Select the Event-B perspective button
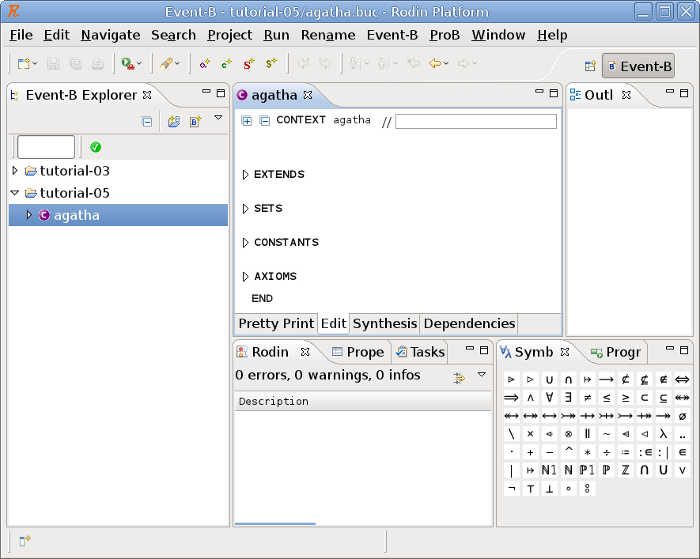The width and height of the screenshot is (700, 559). click(638, 66)
